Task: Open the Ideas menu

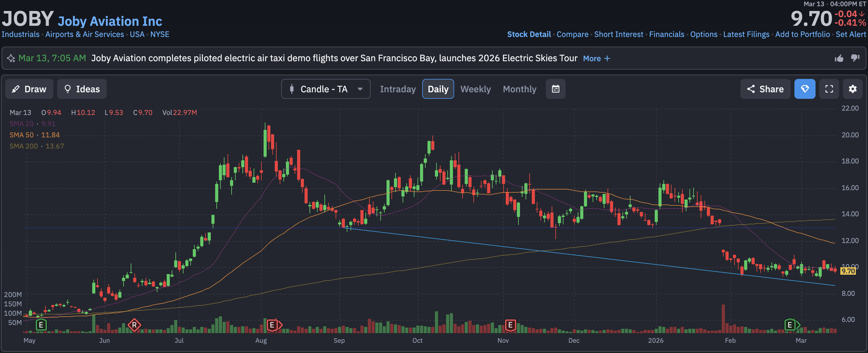Action: (x=82, y=89)
